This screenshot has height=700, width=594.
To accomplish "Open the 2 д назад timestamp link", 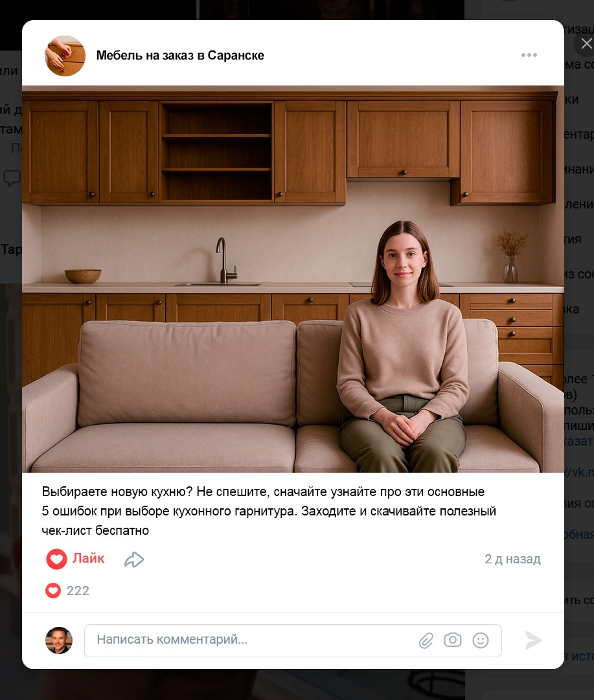I will [x=513, y=559].
